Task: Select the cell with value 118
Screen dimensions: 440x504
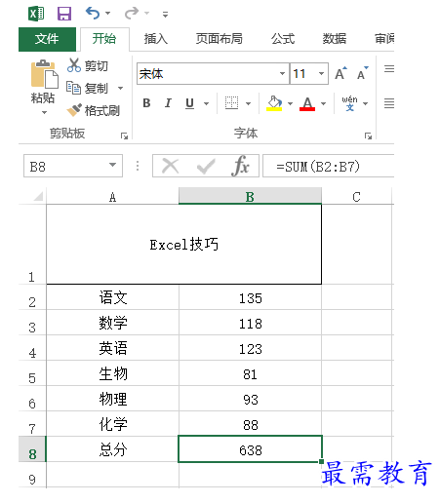Action: (250, 323)
